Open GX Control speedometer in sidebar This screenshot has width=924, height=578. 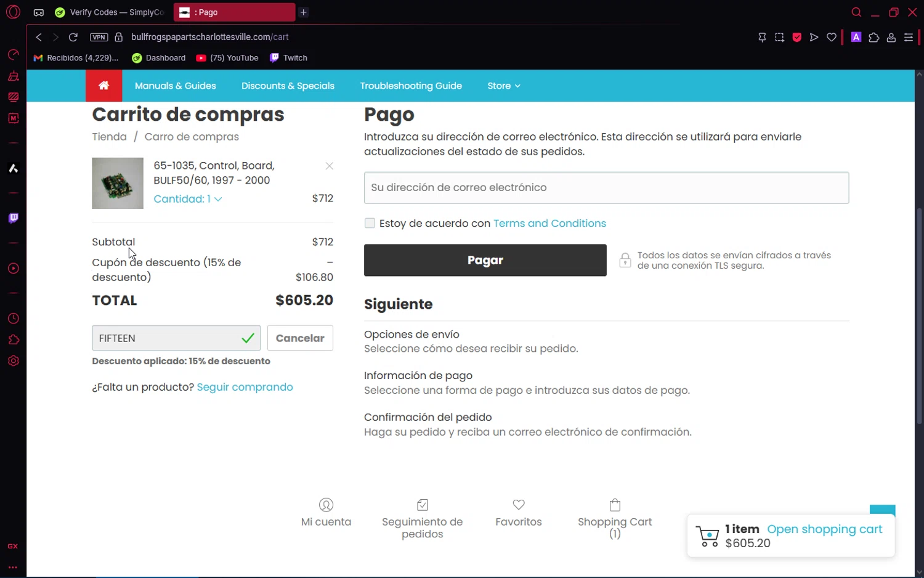pyautogui.click(x=13, y=55)
